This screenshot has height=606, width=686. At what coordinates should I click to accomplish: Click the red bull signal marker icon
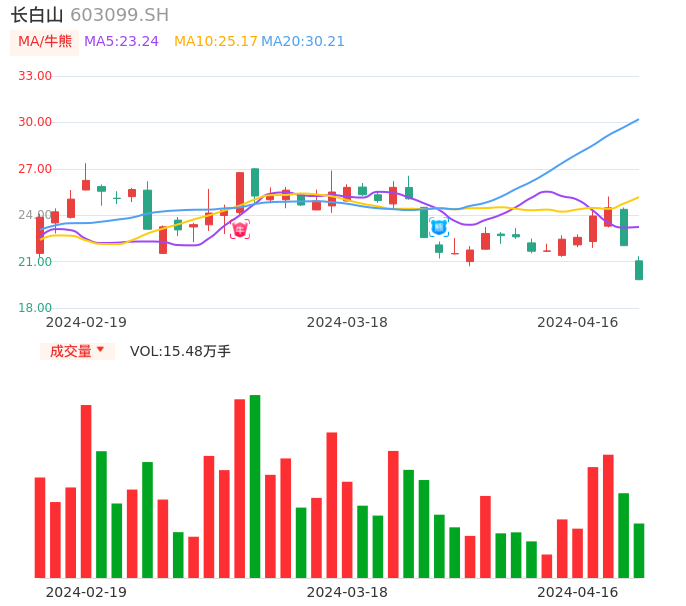click(x=240, y=230)
